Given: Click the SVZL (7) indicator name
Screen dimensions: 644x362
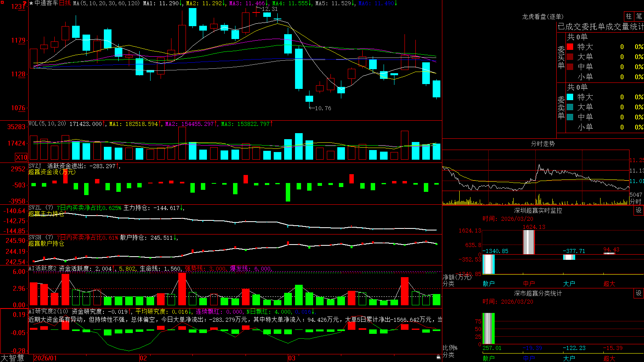Looking at the screenshot, I should pos(41,208).
